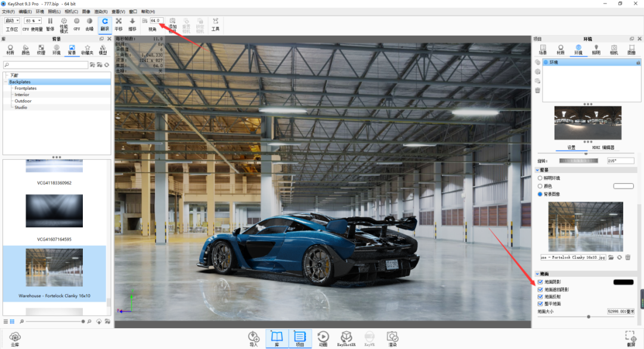Open the 文件(F) menu
This screenshot has height=349, width=644.
tap(8, 11)
